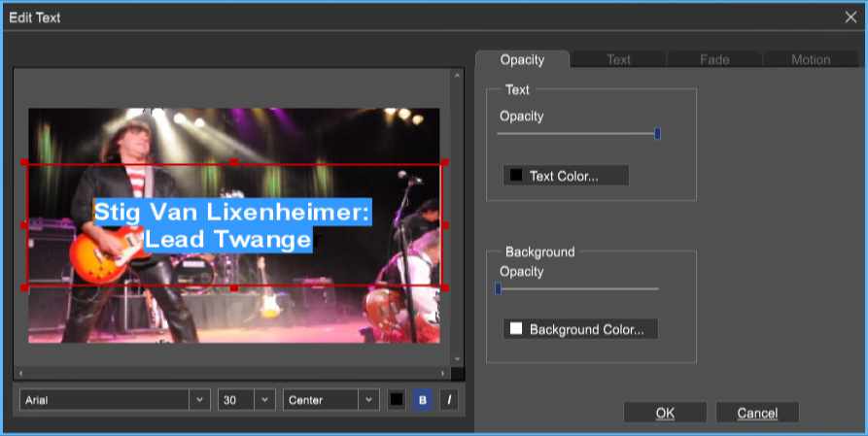This screenshot has width=868, height=436.
Task: Click the top-right text box corner handle
Action: coord(444,162)
